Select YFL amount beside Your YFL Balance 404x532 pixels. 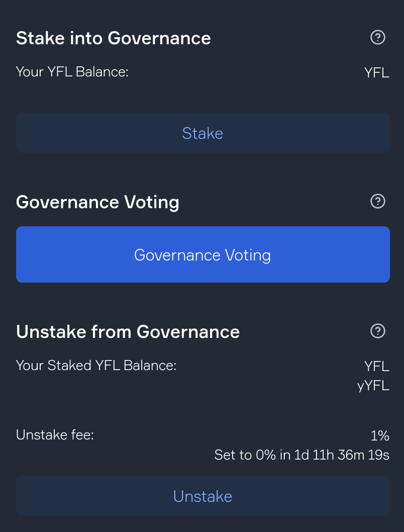(376, 72)
